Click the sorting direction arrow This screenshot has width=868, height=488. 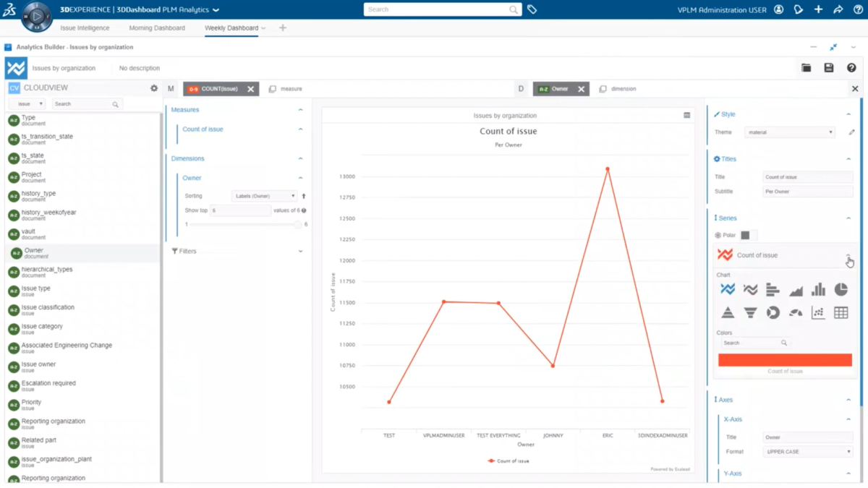pyautogui.click(x=304, y=196)
